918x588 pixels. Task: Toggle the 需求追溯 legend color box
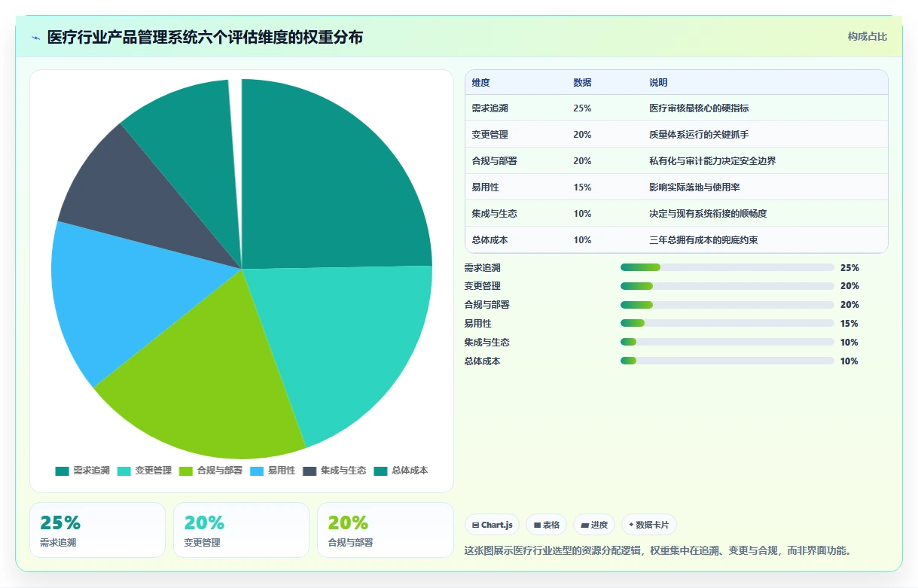pos(62,471)
